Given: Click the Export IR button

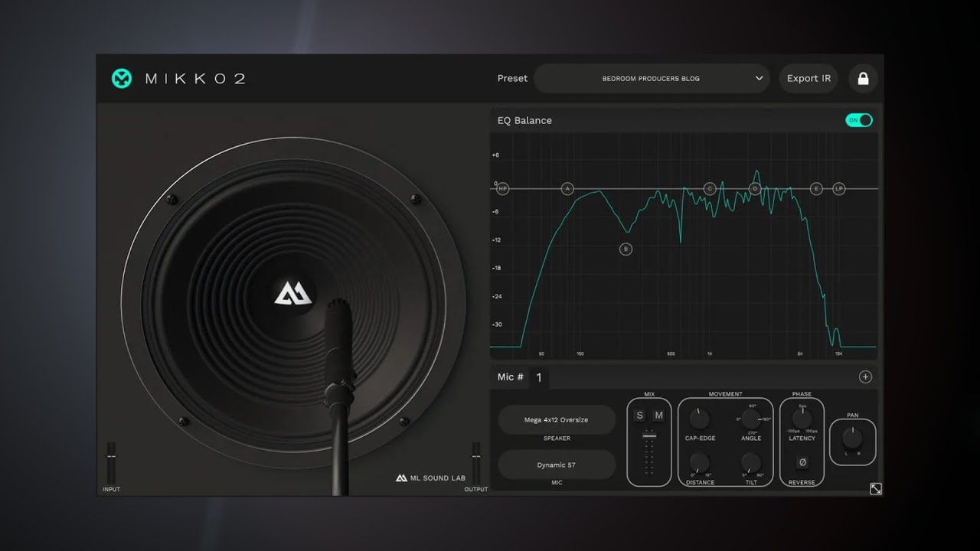Looking at the screenshot, I should [x=808, y=78].
